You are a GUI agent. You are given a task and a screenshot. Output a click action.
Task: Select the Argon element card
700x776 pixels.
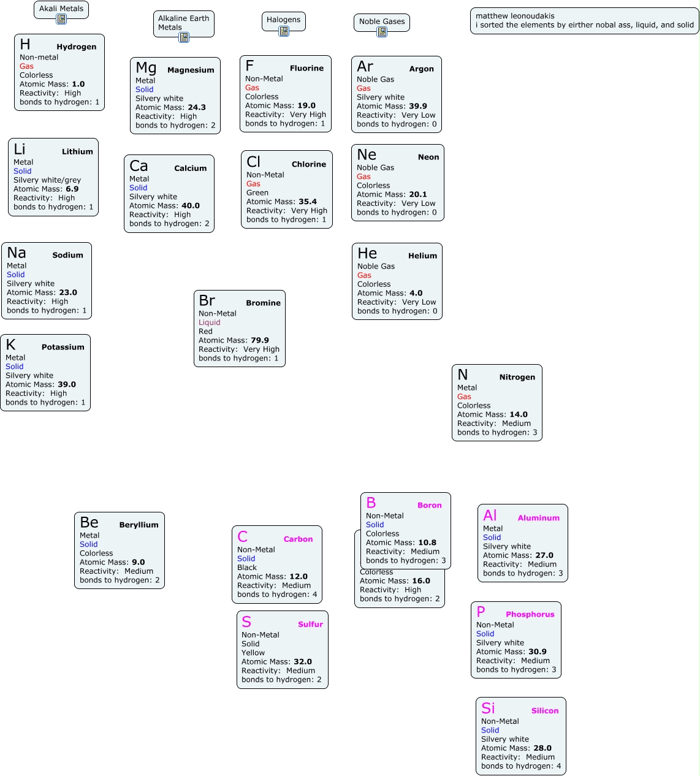point(397,94)
